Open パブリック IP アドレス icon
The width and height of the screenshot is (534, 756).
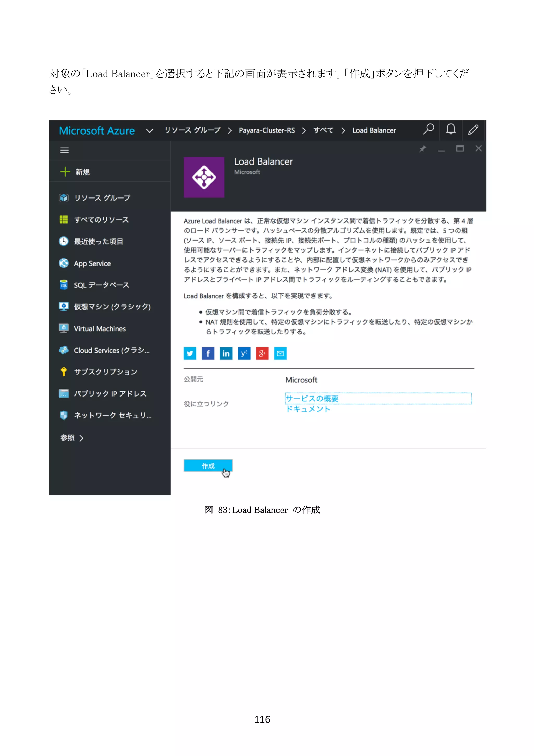pos(64,393)
